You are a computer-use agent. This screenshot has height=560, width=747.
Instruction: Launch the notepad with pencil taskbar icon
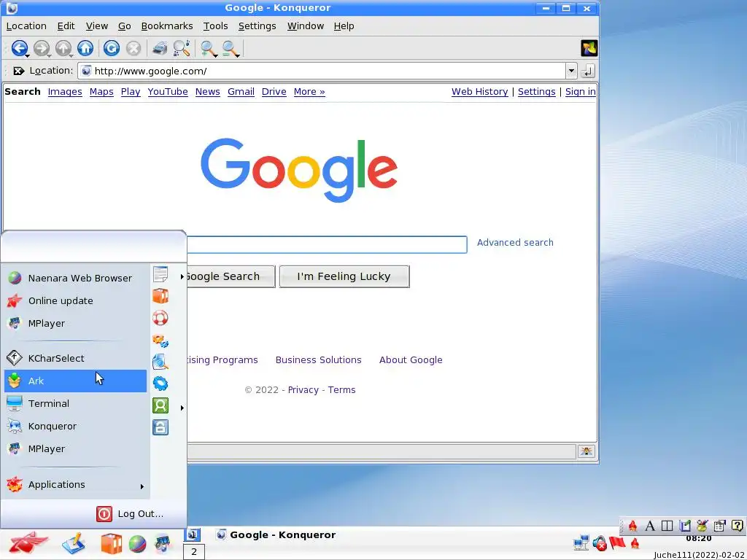click(x=74, y=543)
